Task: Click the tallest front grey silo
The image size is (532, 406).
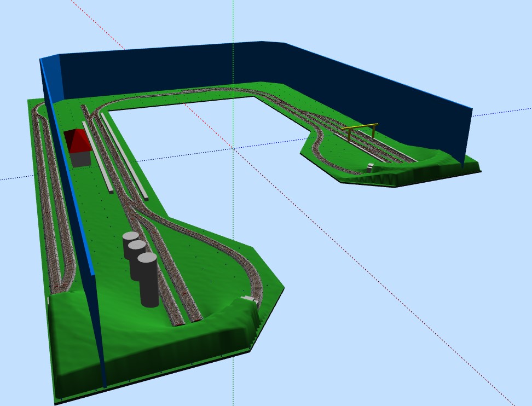Action: tap(148, 280)
